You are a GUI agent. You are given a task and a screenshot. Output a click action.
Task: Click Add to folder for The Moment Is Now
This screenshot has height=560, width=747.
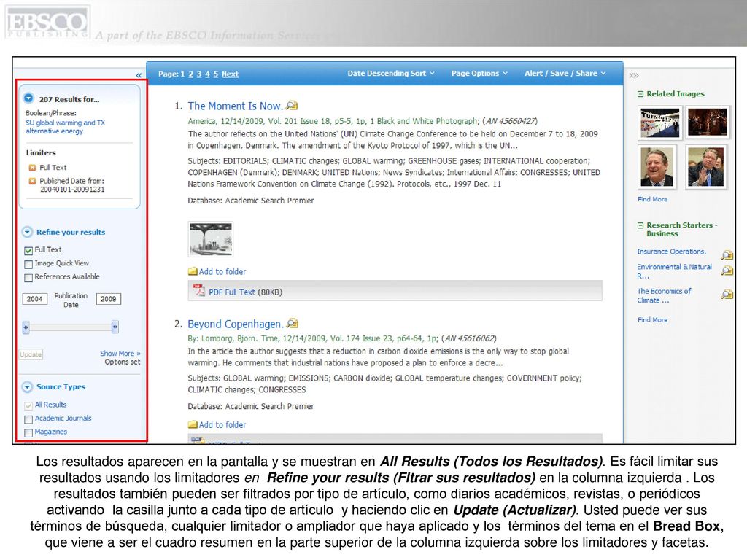tap(222, 272)
